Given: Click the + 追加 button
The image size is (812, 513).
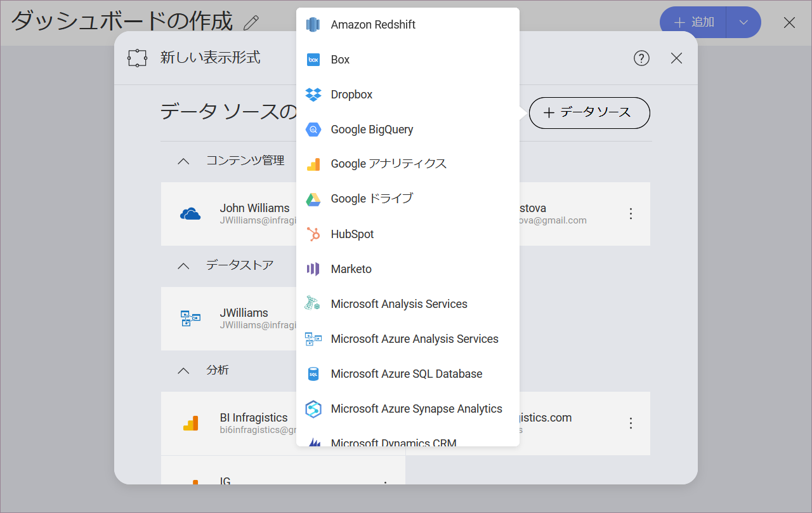Looking at the screenshot, I should click(693, 22).
